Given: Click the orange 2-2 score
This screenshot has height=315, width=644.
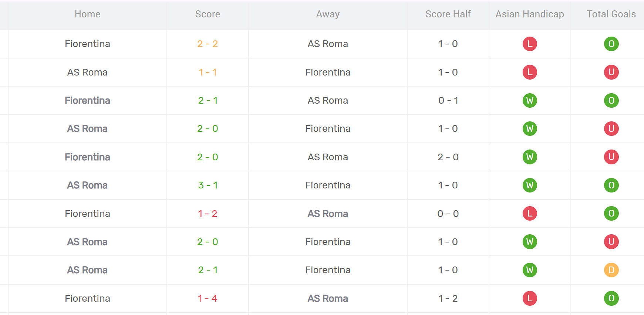Looking at the screenshot, I should tap(208, 44).
